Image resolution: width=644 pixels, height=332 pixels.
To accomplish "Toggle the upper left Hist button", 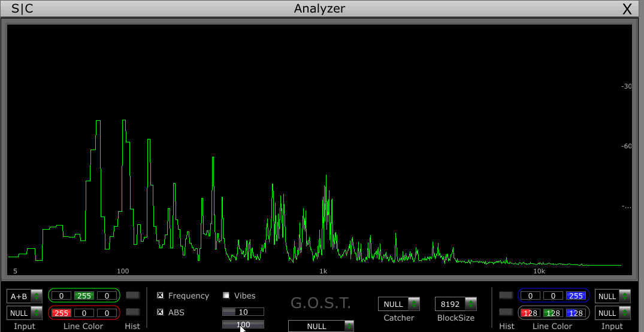I will point(133,296).
